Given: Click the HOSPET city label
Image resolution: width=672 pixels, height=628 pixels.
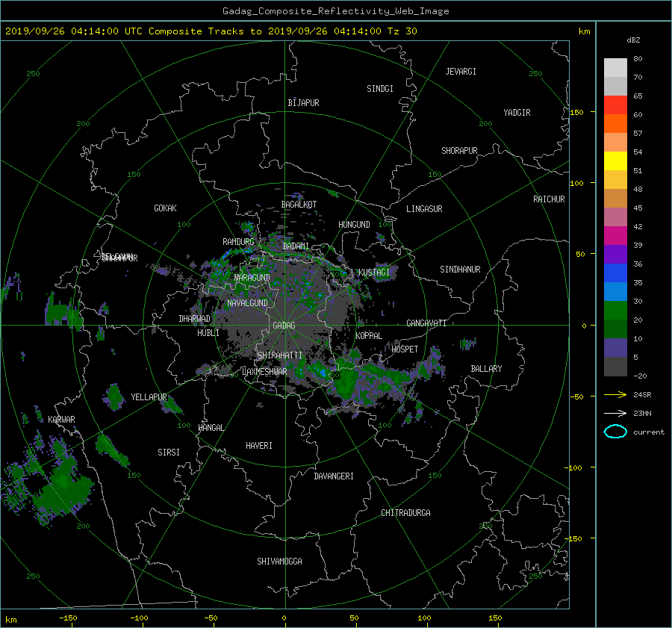Looking at the screenshot, I should pos(405,349).
